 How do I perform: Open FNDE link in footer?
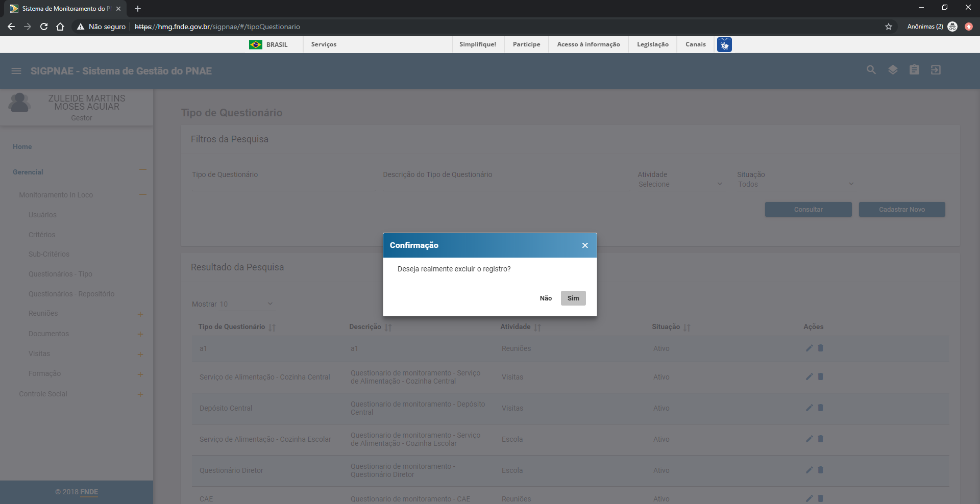coord(89,492)
